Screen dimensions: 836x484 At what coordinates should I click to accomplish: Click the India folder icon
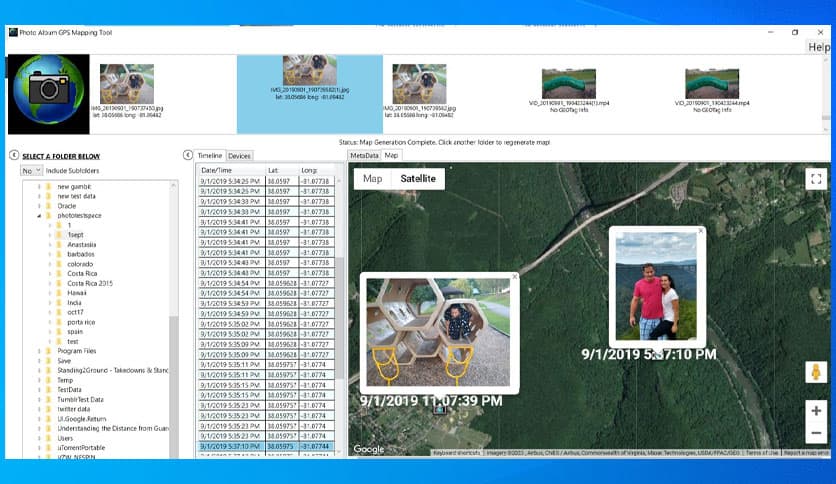tap(59, 303)
